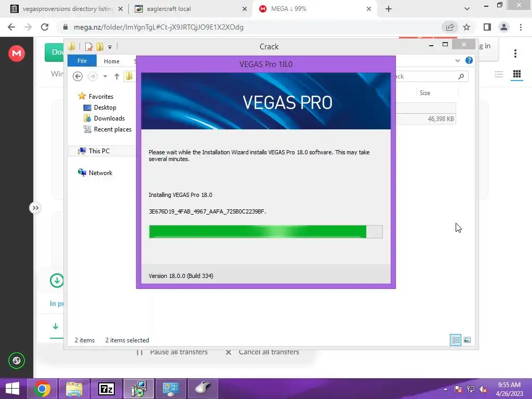Open the Home ribbon tab in Explorer
Image resolution: width=532 pixels, height=399 pixels.
tap(112, 61)
